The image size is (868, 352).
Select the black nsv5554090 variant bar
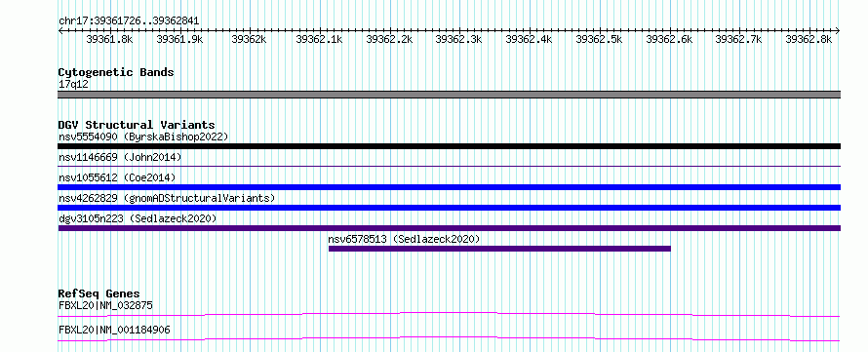pyautogui.click(x=450, y=146)
